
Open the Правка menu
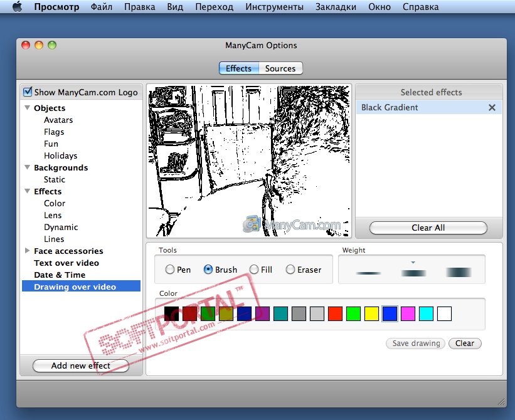point(140,7)
